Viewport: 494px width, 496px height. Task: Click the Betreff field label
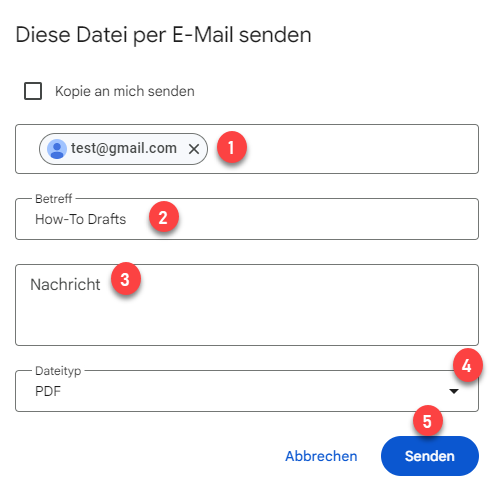click(x=53, y=199)
